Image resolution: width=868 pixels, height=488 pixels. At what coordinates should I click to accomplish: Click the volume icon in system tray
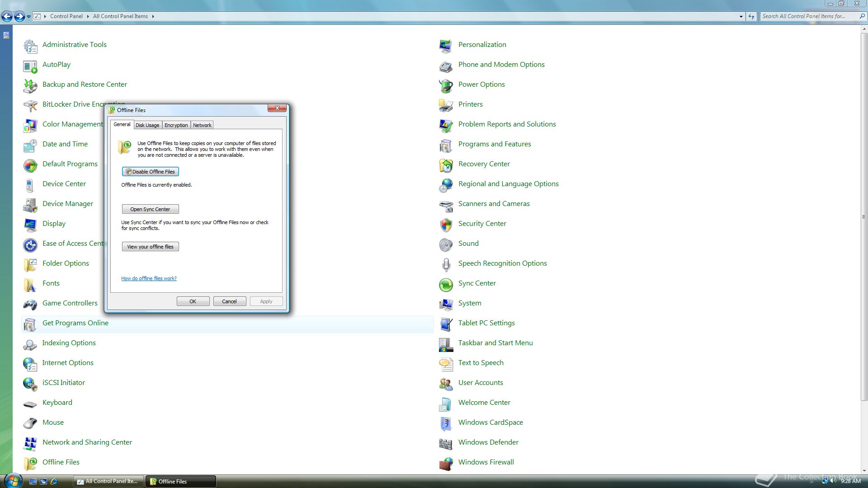(833, 481)
